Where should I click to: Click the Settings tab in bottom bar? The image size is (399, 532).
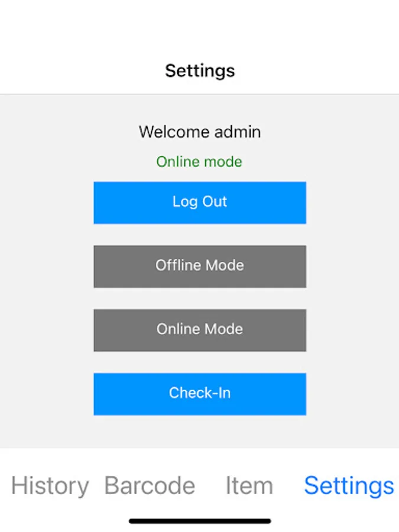click(349, 486)
